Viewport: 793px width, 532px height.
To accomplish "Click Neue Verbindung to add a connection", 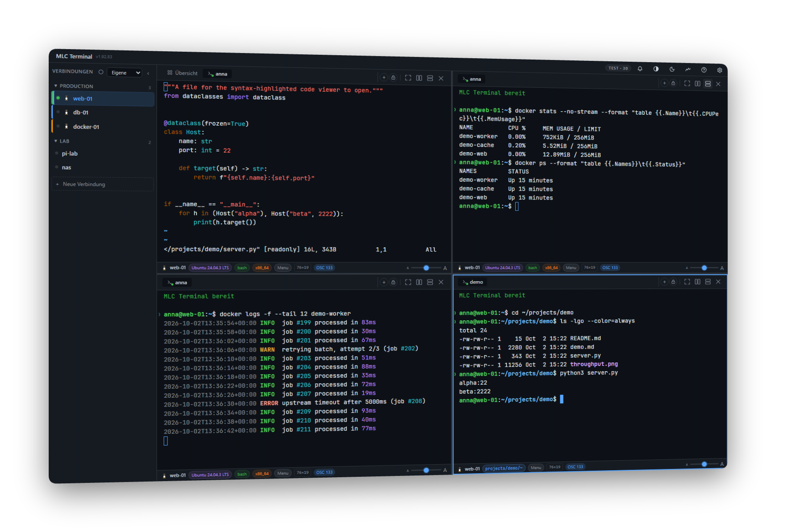I will 103,184.
